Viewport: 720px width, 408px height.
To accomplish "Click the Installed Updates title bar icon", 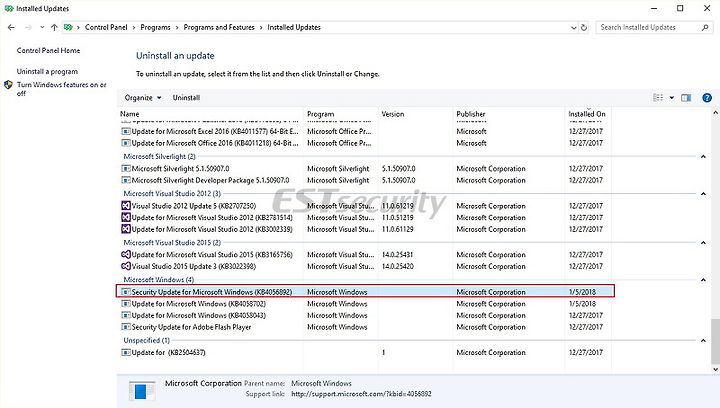I will point(9,8).
